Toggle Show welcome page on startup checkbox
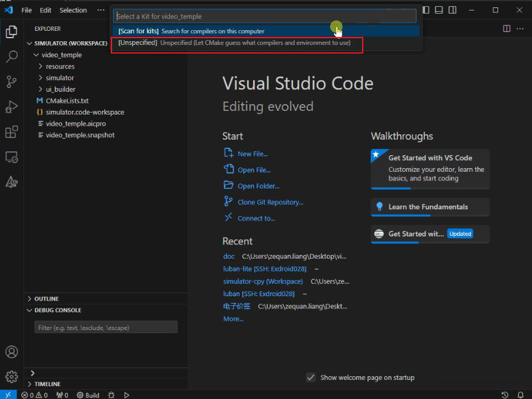The width and height of the screenshot is (532, 399). point(311,377)
